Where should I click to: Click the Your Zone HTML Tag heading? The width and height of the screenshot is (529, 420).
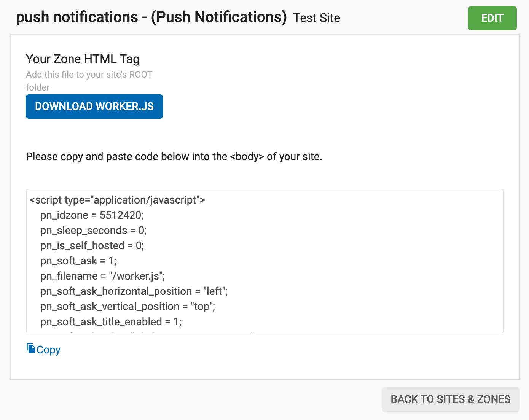[83, 59]
